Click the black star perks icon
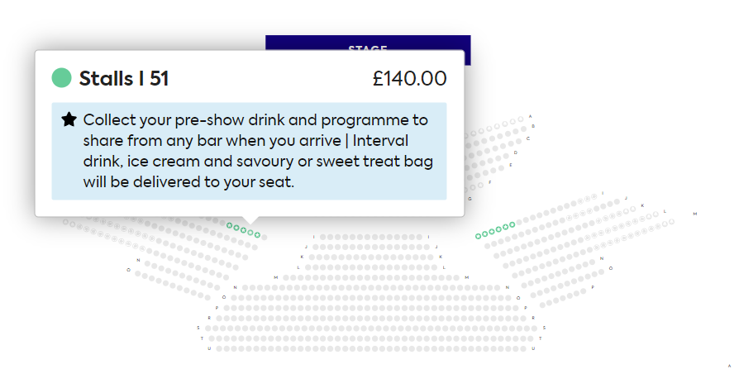This screenshot has width=734, height=368. click(69, 119)
